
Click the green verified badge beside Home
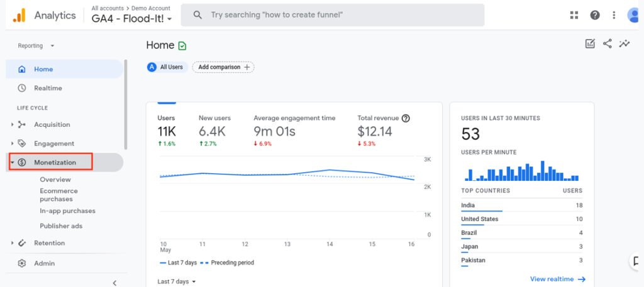tap(182, 46)
